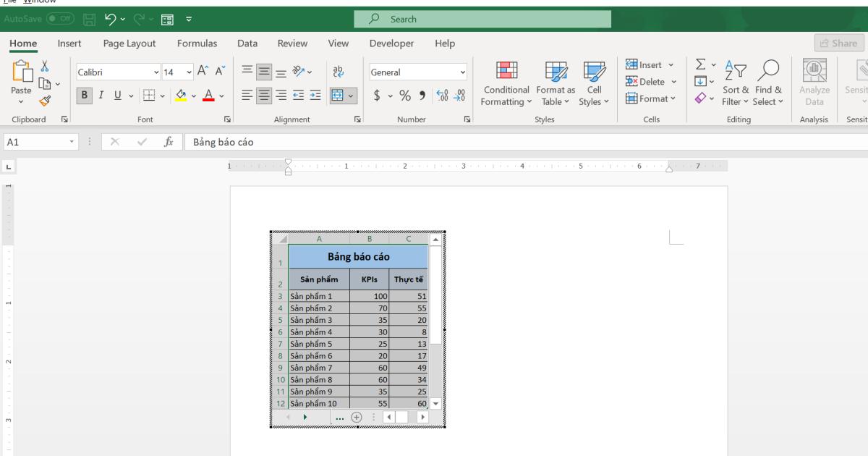This screenshot has height=456, width=868.
Task: Open Conditional Formatting options
Action: click(x=506, y=81)
